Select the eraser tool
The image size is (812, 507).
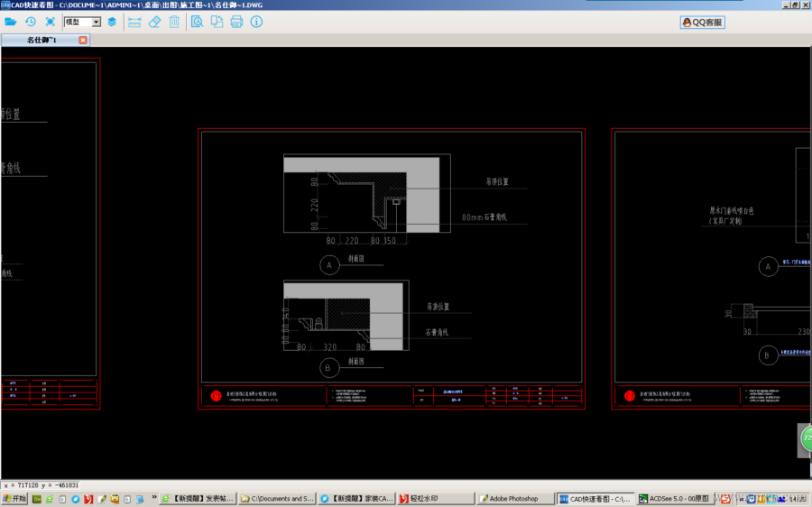click(x=154, y=22)
